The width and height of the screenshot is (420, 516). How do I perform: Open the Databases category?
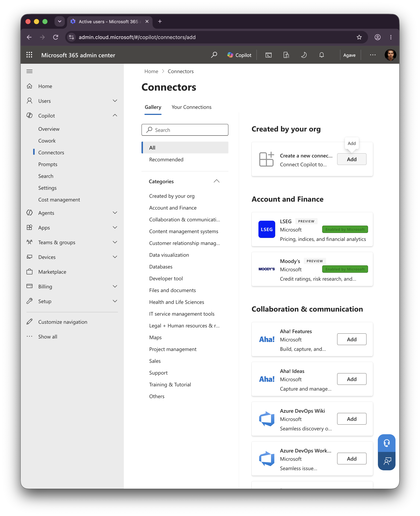(161, 267)
